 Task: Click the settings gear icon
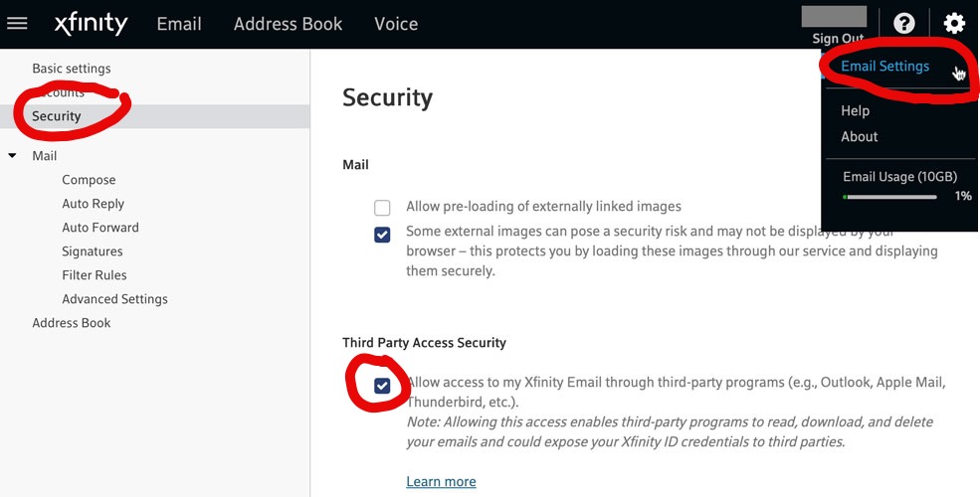[954, 24]
